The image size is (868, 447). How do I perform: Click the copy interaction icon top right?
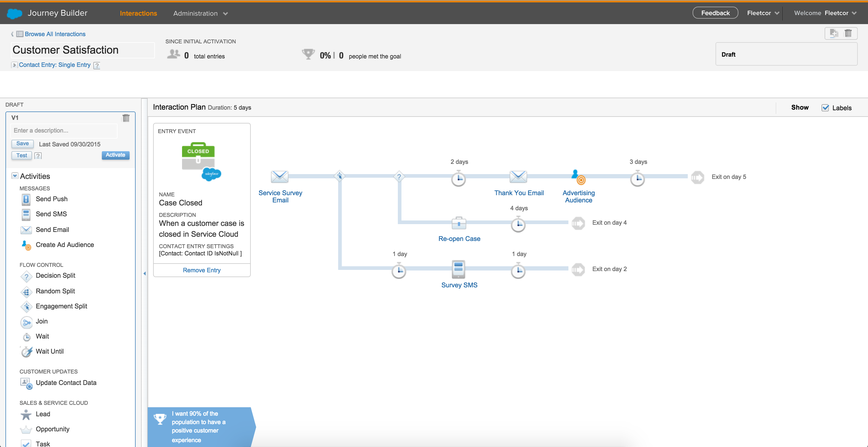coord(834,33)
